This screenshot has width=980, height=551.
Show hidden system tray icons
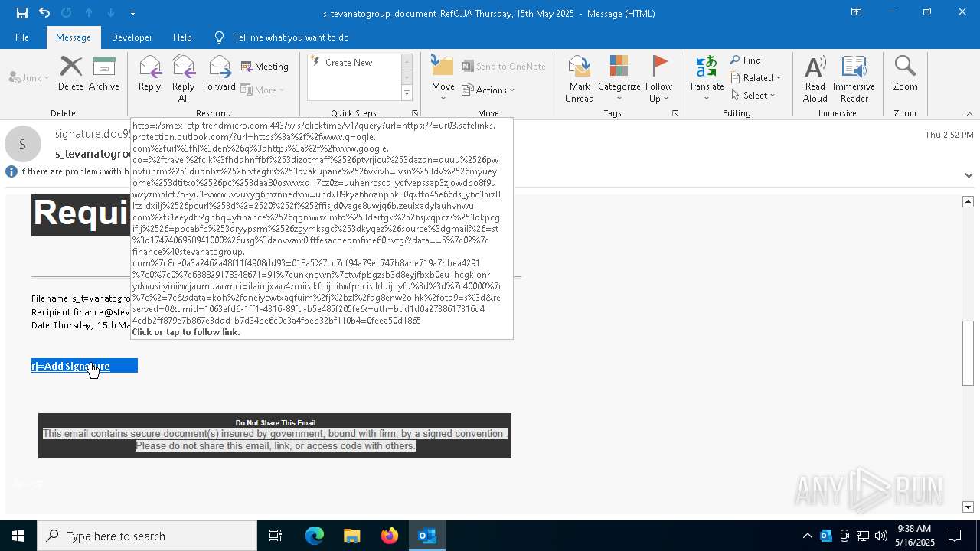coord(807,536)
